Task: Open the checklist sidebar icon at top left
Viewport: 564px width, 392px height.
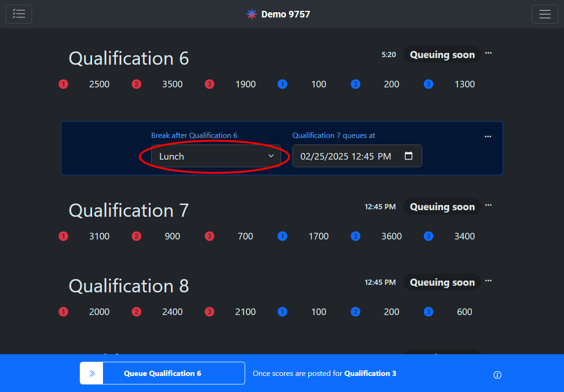Action: click(19, 14)
